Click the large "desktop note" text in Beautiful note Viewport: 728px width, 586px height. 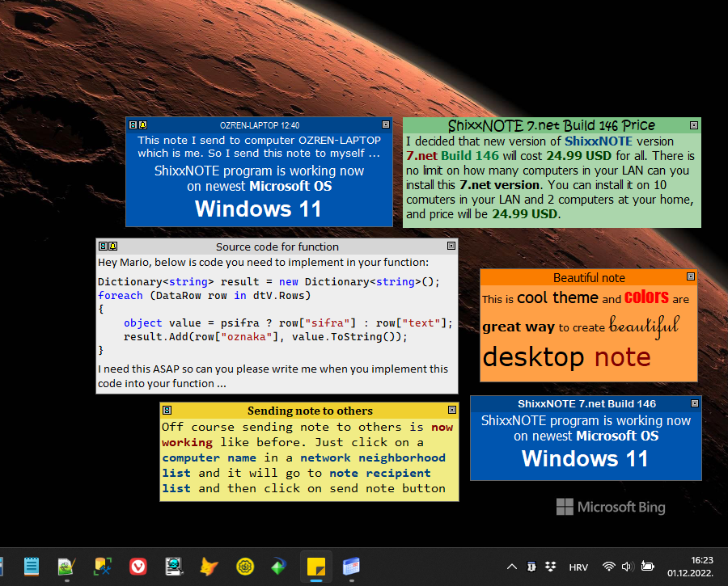click(567, 357)
